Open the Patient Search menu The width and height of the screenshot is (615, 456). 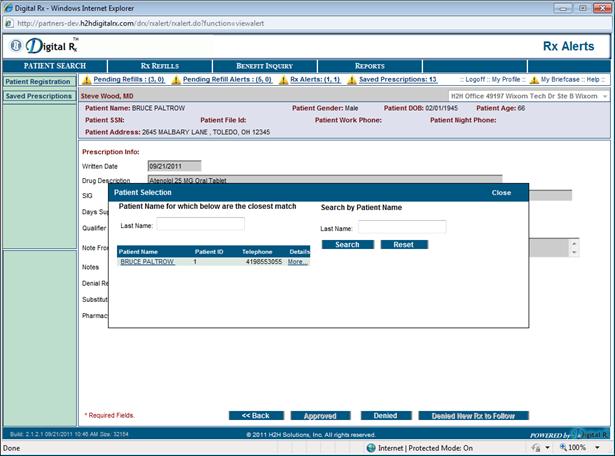click(x=55, y=66)
